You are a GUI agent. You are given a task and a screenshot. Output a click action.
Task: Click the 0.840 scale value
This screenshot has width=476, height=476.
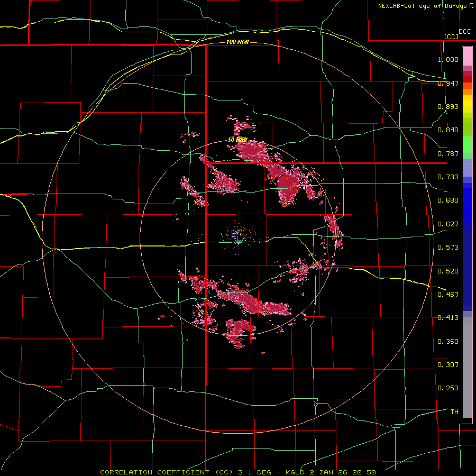coord(448,130)
